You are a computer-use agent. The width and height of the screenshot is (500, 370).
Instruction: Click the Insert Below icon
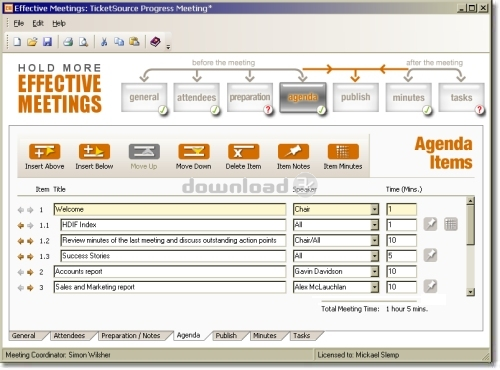click(94, 152)
